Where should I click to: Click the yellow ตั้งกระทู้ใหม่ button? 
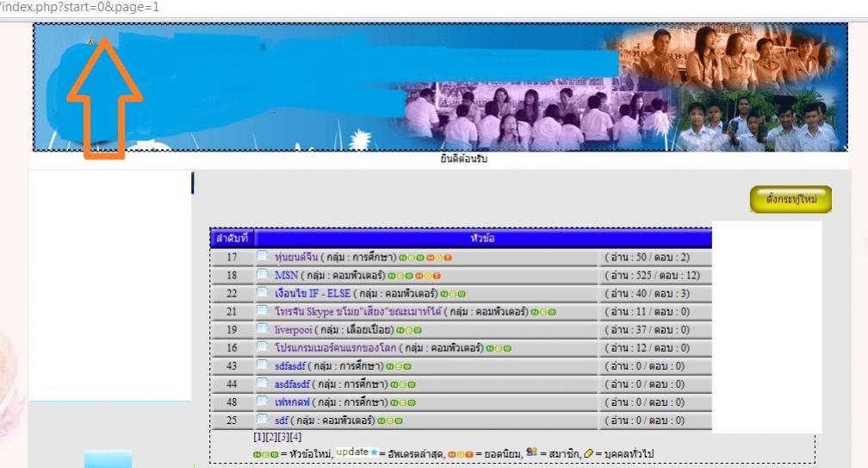tap(790, 199)
